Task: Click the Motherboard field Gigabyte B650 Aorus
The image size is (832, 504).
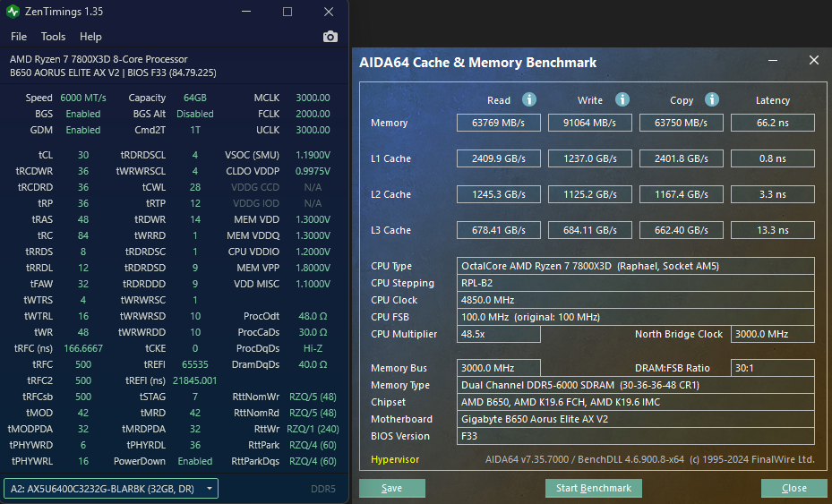Action: 635,419
